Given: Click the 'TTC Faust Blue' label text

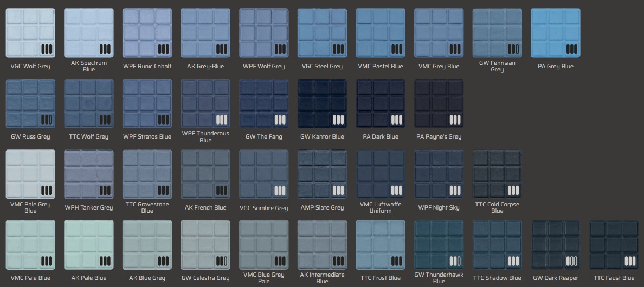Looking at the screenshot, I should pyautogui.click(x=614, y=278).
